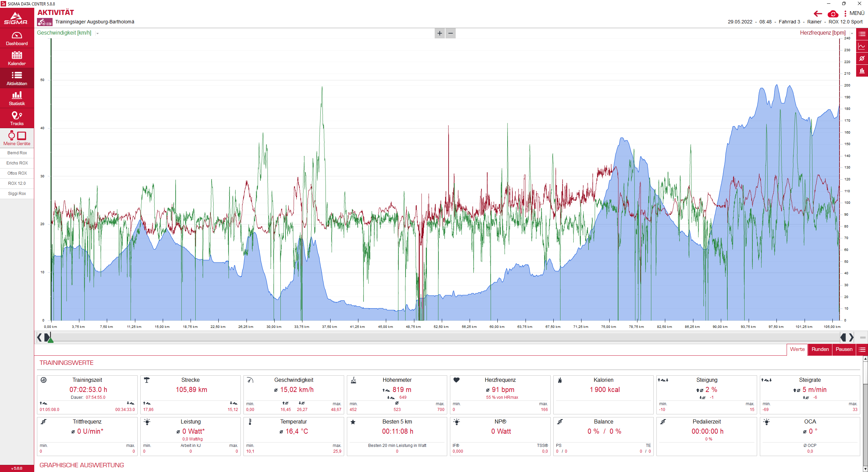The image size is (868, 472).
Task: Switch to the Runden tab
Action: (820, 349)
